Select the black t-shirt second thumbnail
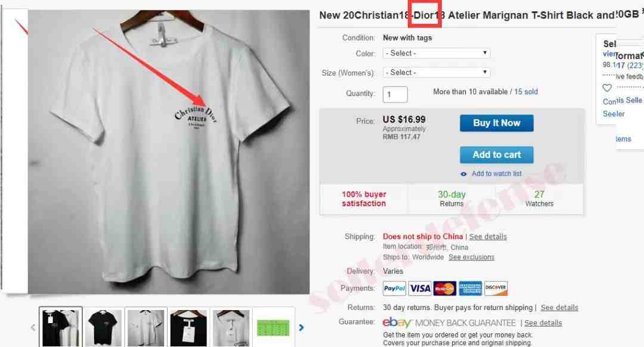Image resolution: width=644 pixels, height=347 pixels. click(104, 327)
